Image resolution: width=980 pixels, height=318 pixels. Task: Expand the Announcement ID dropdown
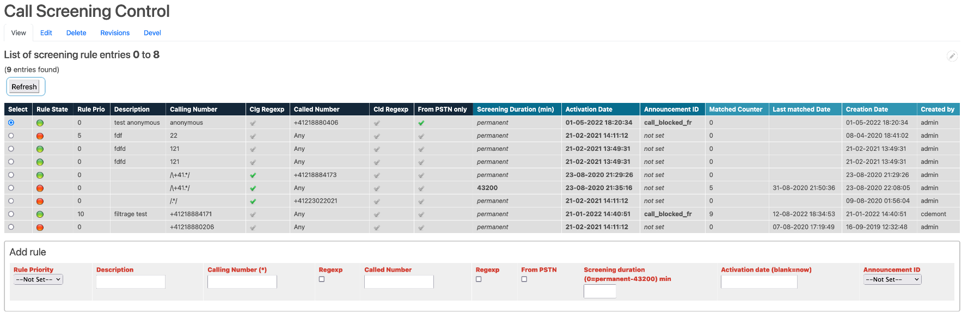(892, 279)
